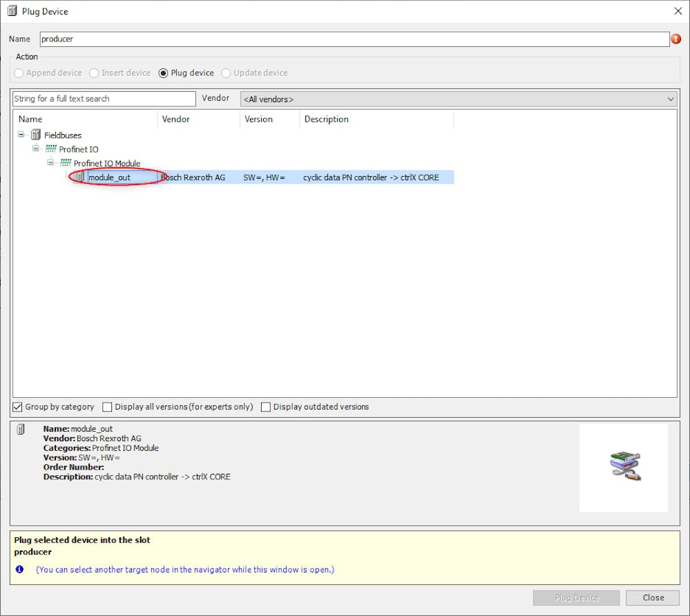Click the blue info icon in hint
The height and width of the screenshot is (616, 690).
pyautogui.click(x=20, y=569)
